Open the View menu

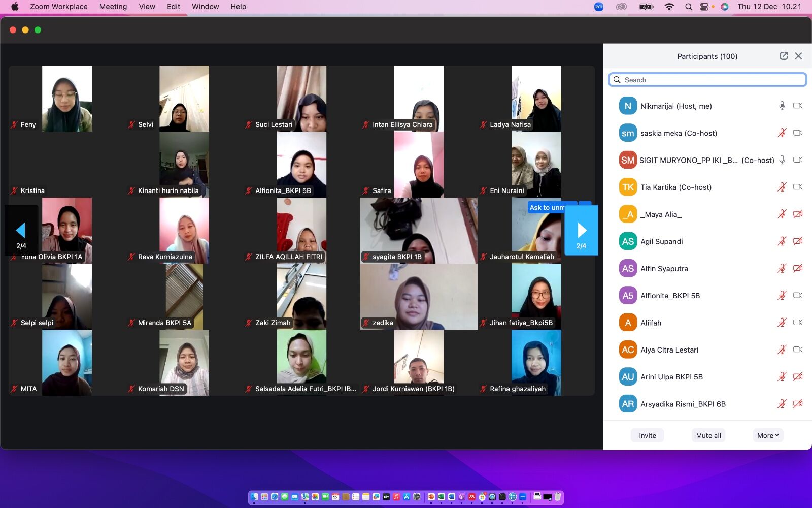(147, 7)
